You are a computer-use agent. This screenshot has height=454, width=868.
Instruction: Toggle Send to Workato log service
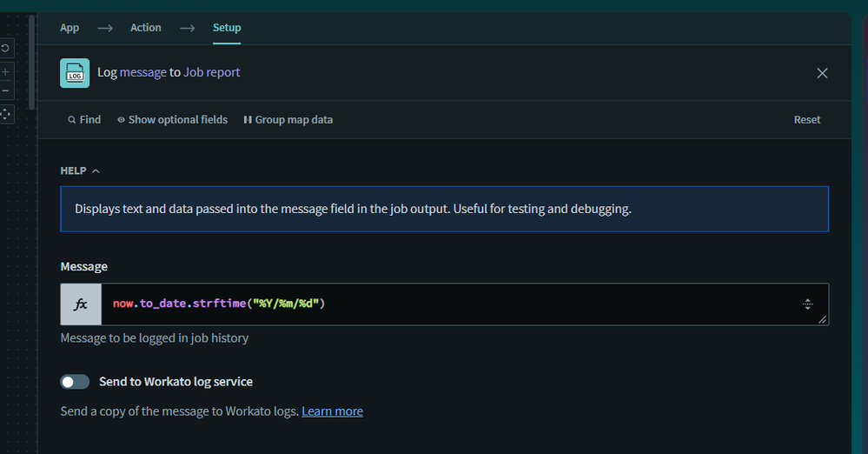point(75,382)
